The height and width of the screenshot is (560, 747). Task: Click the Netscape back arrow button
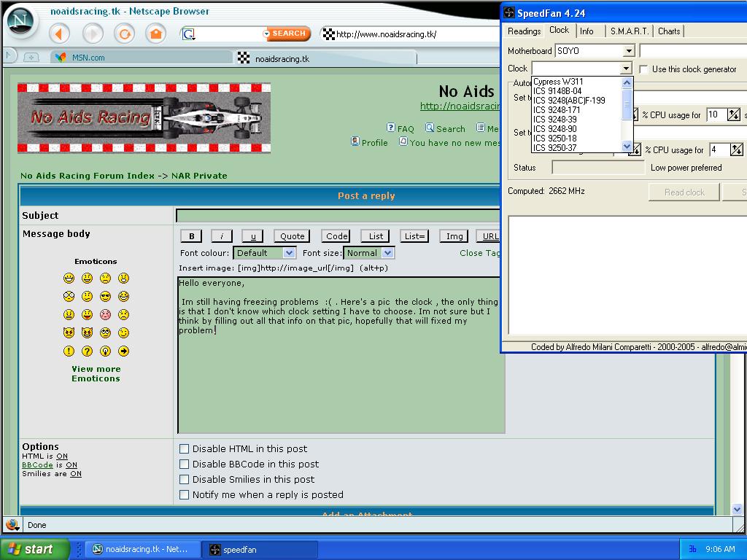click(x=60, y=34)
